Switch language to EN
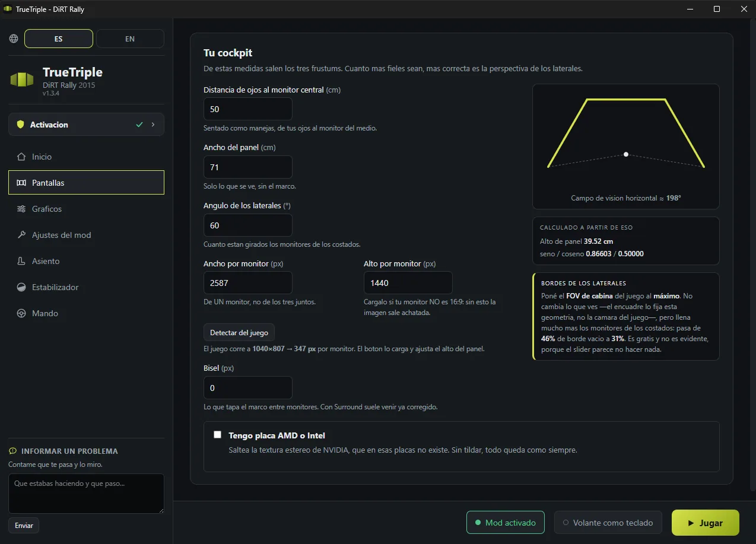The height and width of the screenshot is (544, 756). pyautogui.click(x=130, y=39)
